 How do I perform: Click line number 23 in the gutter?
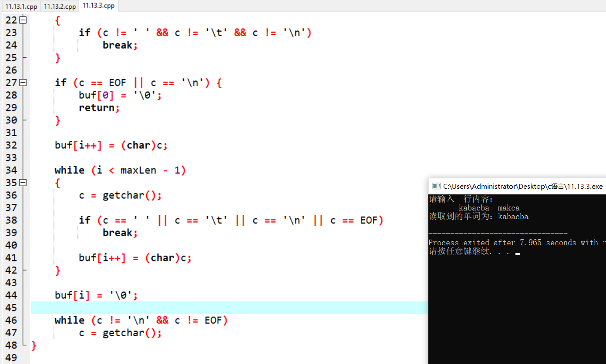point(11,33)
